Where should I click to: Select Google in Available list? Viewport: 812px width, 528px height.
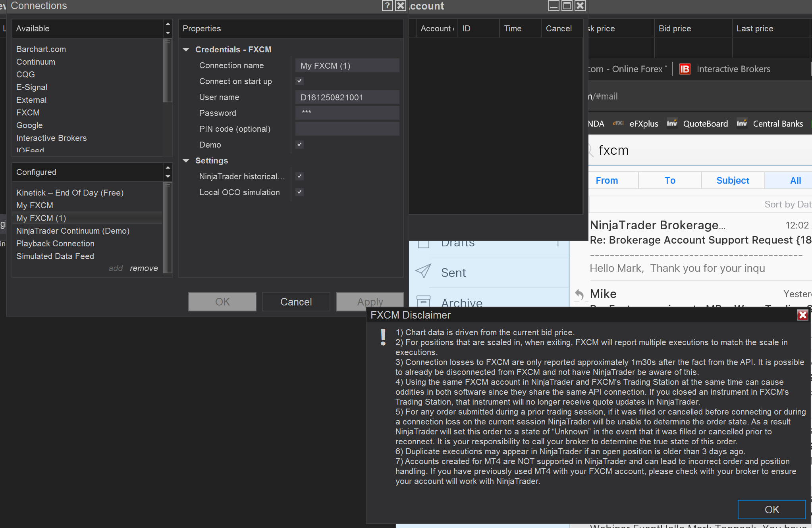click(29, 125)
